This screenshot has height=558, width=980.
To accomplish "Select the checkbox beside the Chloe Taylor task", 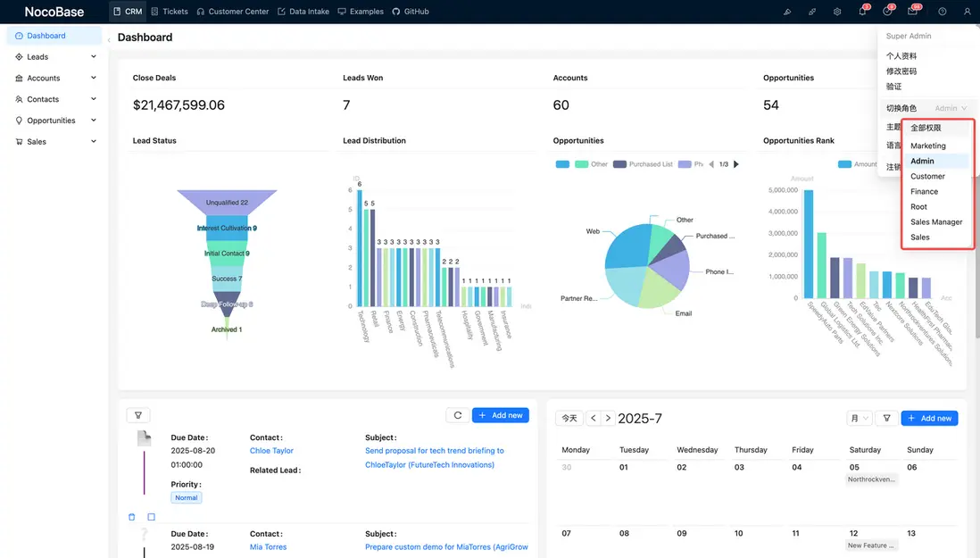I will [x=151, y=516].
